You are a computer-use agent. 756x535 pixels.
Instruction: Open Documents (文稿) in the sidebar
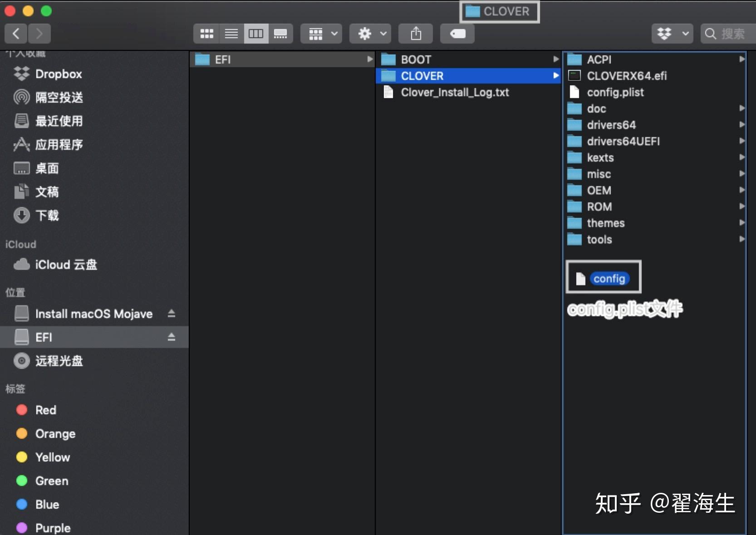coord(94,192)
